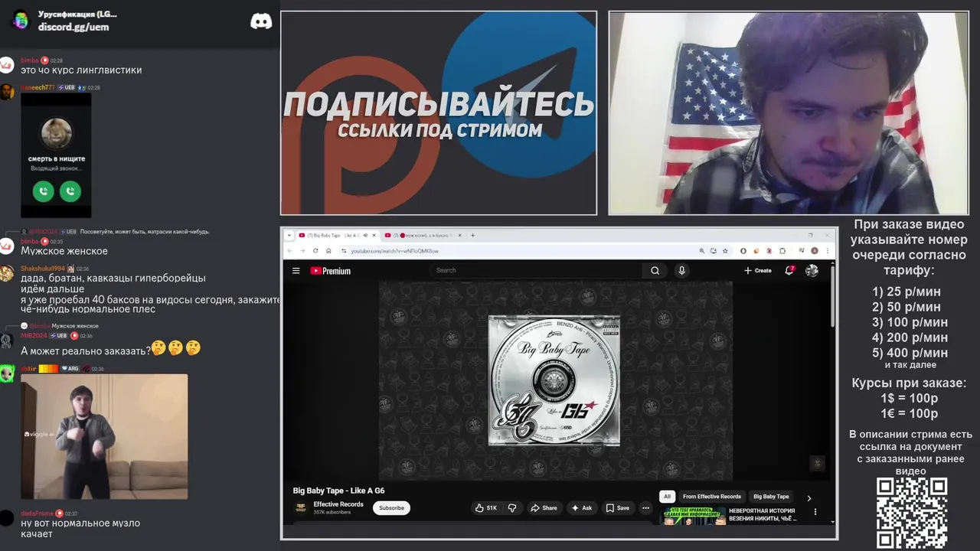This screenshot has width=980, height=551.
Task: Click the QR code in the overlay
Action: (x=912, y=513)
